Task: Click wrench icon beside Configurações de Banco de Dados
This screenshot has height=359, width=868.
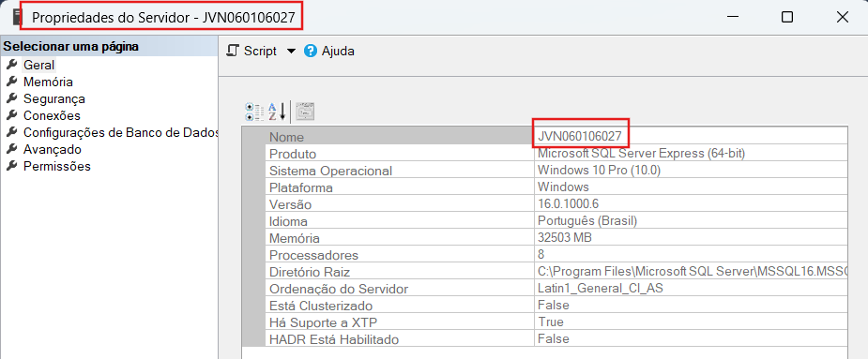Action: [x=11, y=132]
